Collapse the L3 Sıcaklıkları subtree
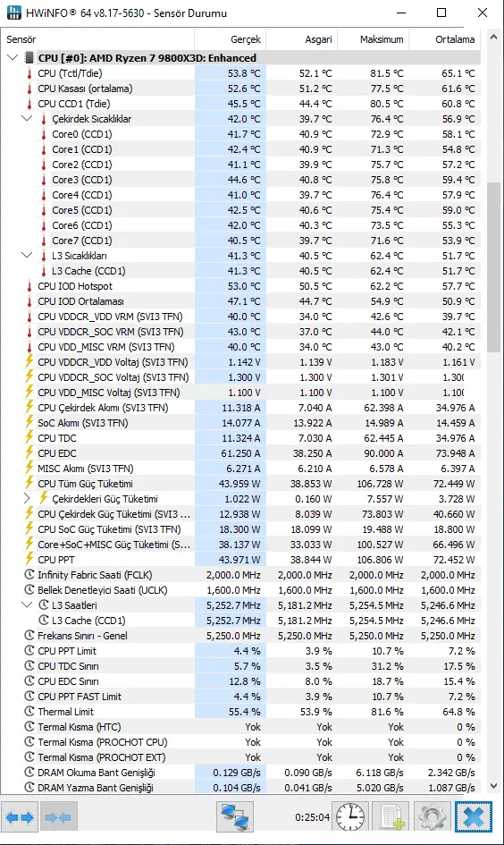The height and width of the screenshot is (845, 504). pos(27,256)
